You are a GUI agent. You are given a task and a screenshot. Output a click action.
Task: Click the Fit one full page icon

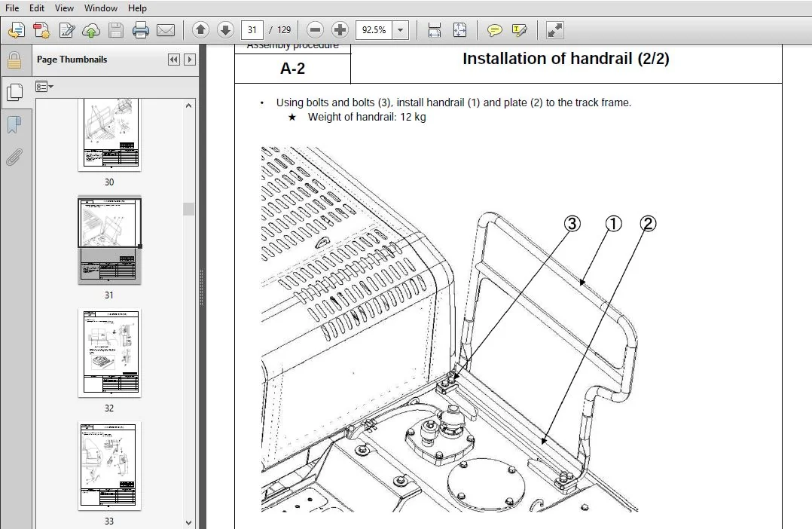[x=459, y=30]
